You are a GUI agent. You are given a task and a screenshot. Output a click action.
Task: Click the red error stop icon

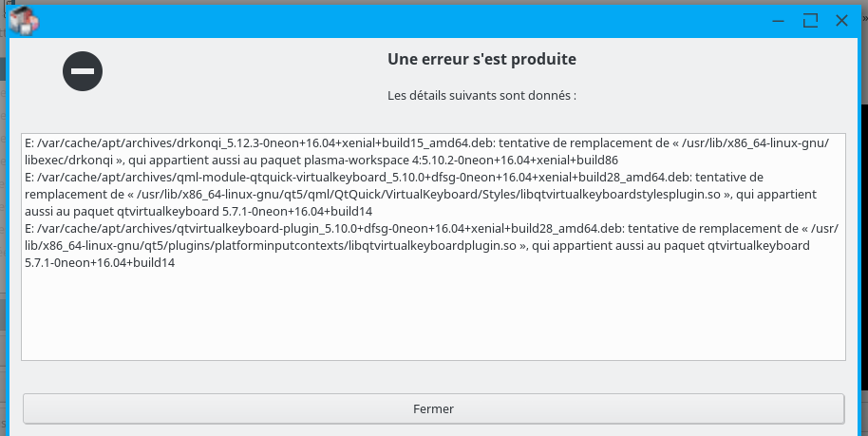point(83,71)
